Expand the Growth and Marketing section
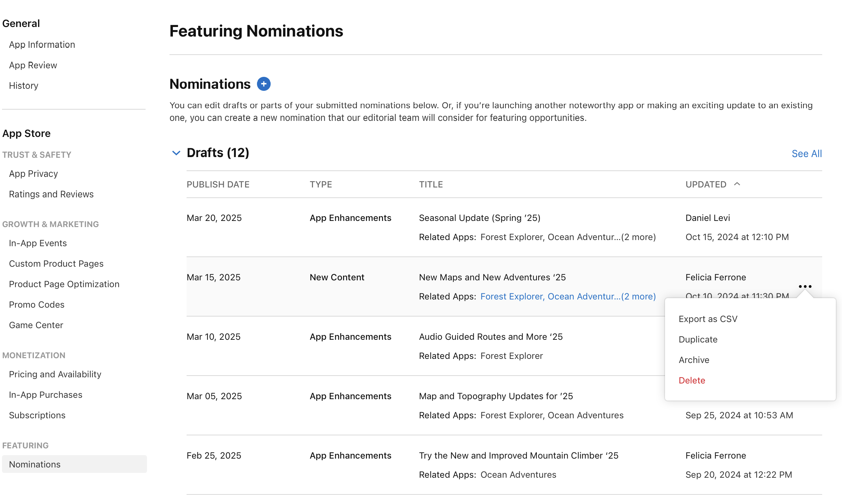 click(50, 224)
